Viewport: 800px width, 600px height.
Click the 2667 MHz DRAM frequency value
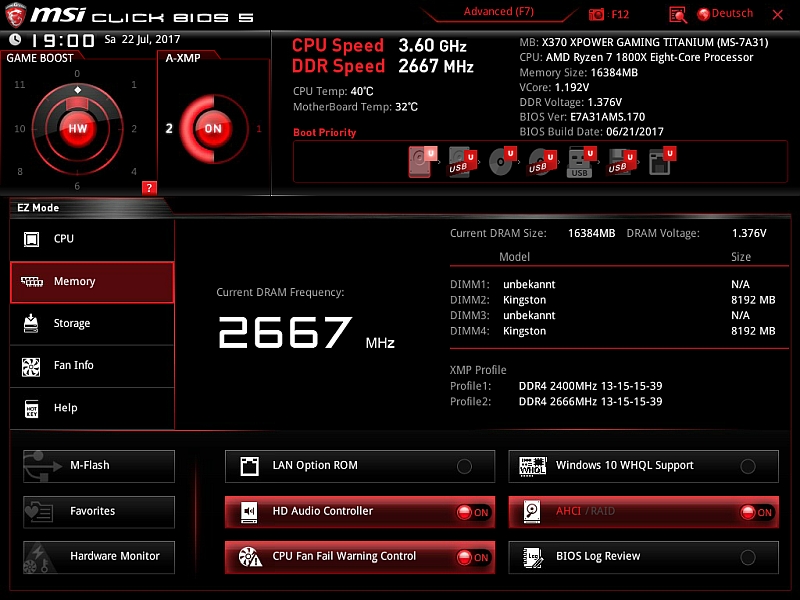tap(306, 332)
